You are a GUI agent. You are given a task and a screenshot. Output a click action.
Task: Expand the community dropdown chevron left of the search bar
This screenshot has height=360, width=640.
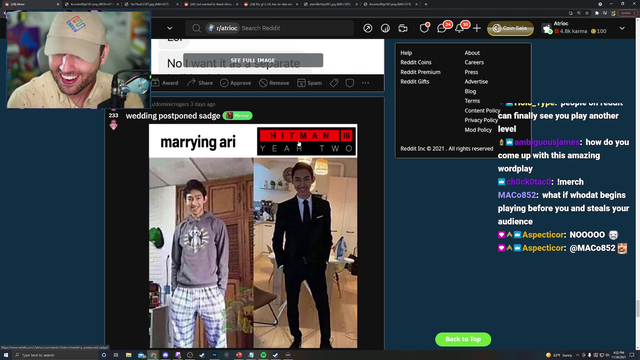pyautogui.click(x=169, y=28)
